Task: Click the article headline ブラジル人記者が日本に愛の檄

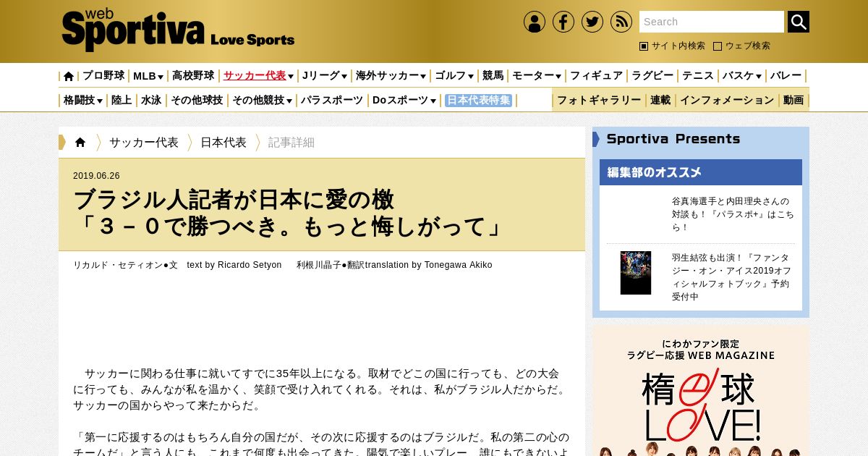Action: (289, 213)
